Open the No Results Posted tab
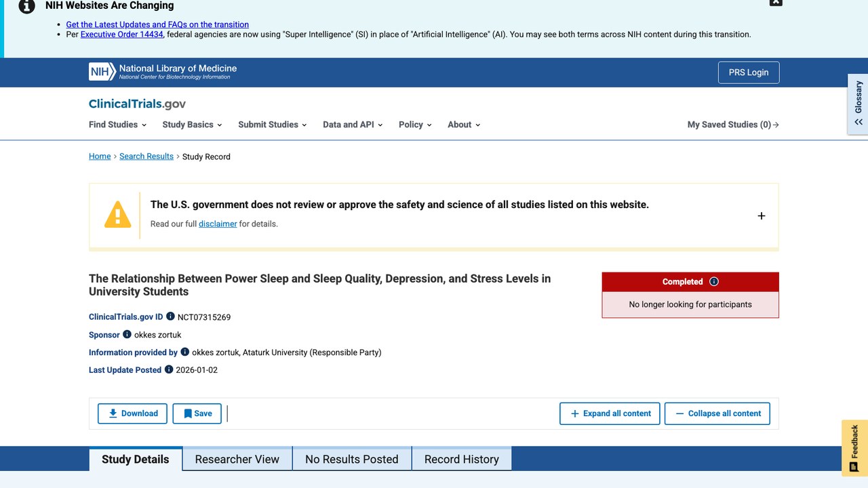 (352, 459)
